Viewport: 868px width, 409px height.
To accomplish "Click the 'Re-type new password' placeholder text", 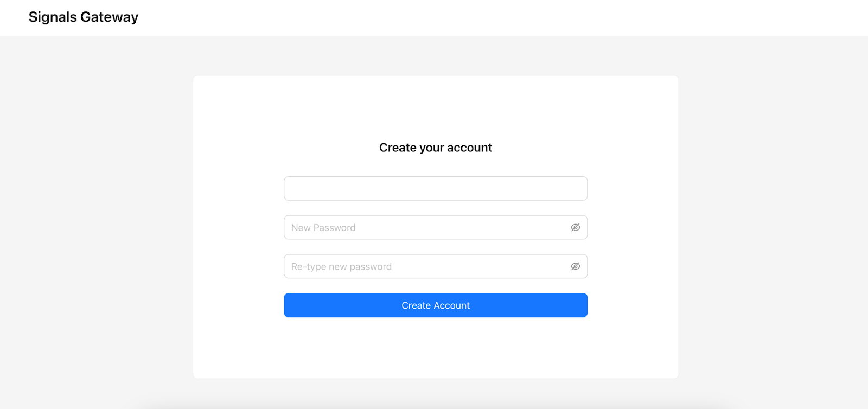I will pyautogui.click(x=341, y=267).
